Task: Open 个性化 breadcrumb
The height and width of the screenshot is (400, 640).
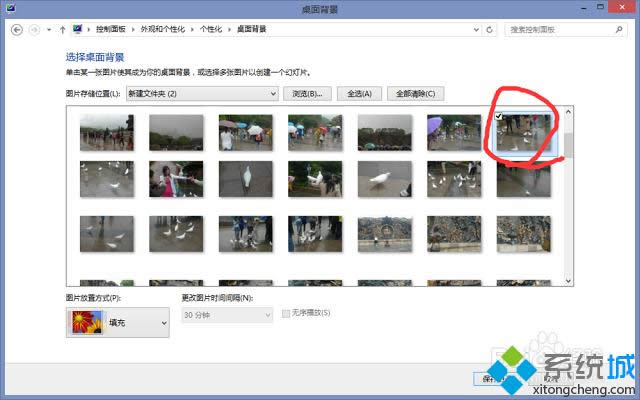Action: point(211,29)
